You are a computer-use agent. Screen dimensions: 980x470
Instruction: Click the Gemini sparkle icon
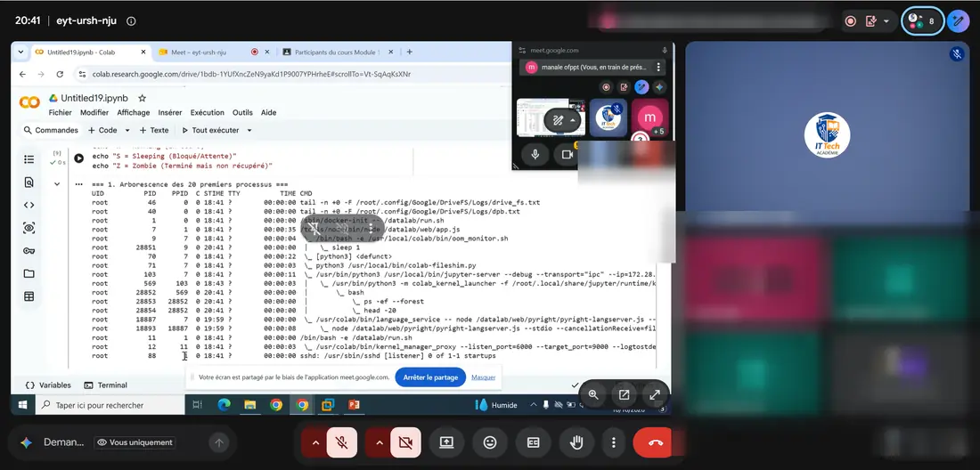click(26, 442)
